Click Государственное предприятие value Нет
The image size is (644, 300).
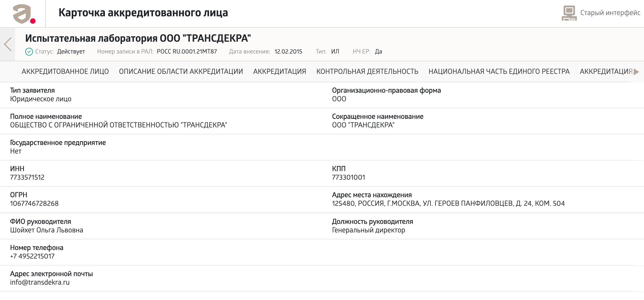16,151
